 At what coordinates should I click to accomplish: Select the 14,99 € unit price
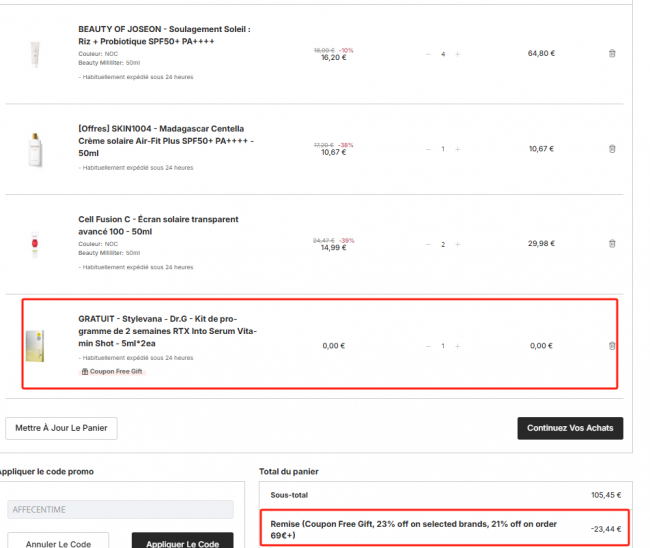(x=334, y=248)
